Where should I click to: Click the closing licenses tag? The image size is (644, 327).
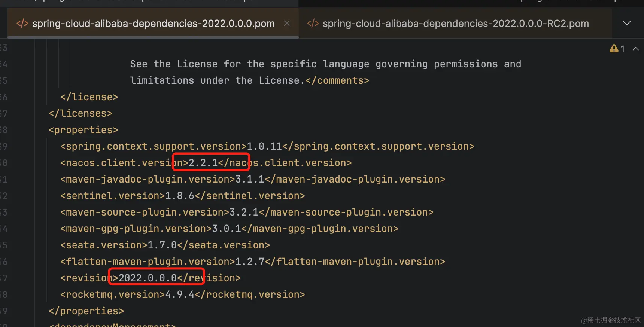(80, 113)
